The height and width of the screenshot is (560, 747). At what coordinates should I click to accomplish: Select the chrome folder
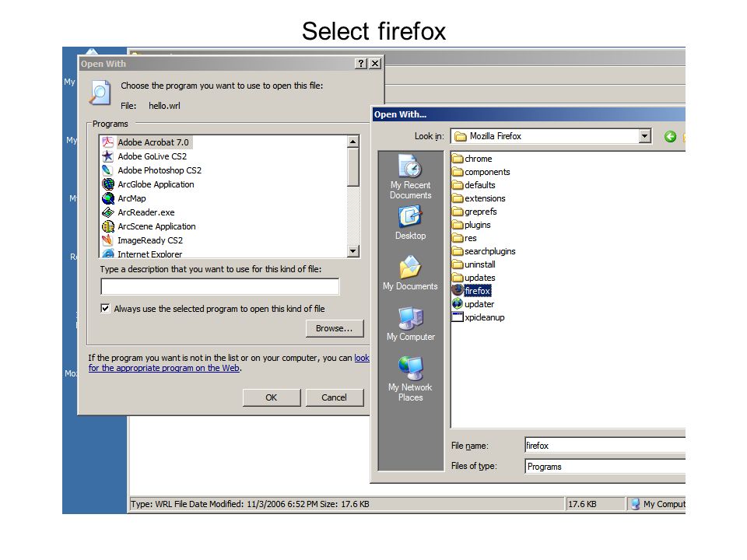(472, 159)
